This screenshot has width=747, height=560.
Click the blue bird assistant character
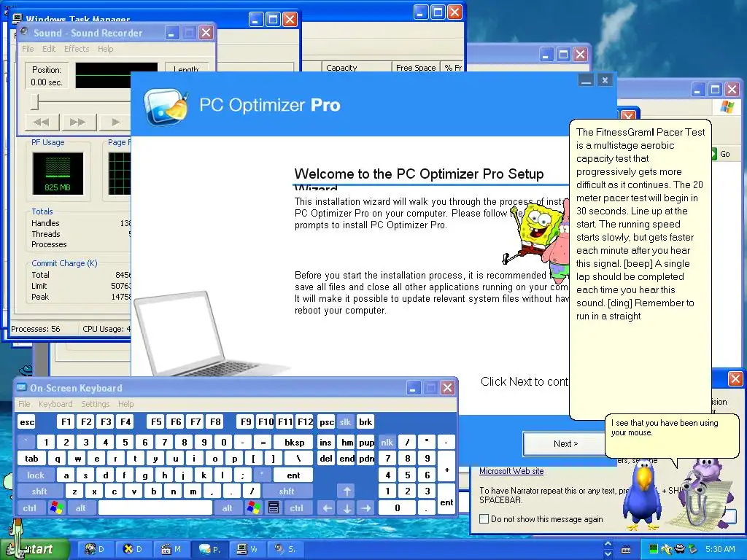pos(643,495)
